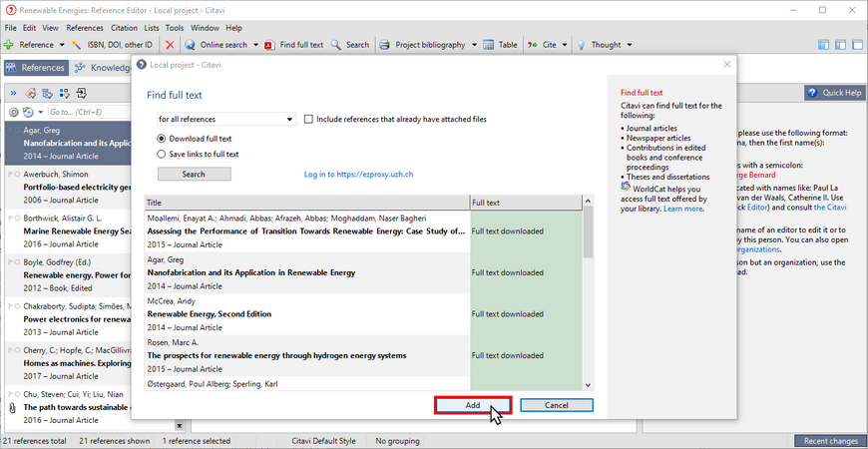
Task: Open the Edit menu
Action: pos(29,28)
